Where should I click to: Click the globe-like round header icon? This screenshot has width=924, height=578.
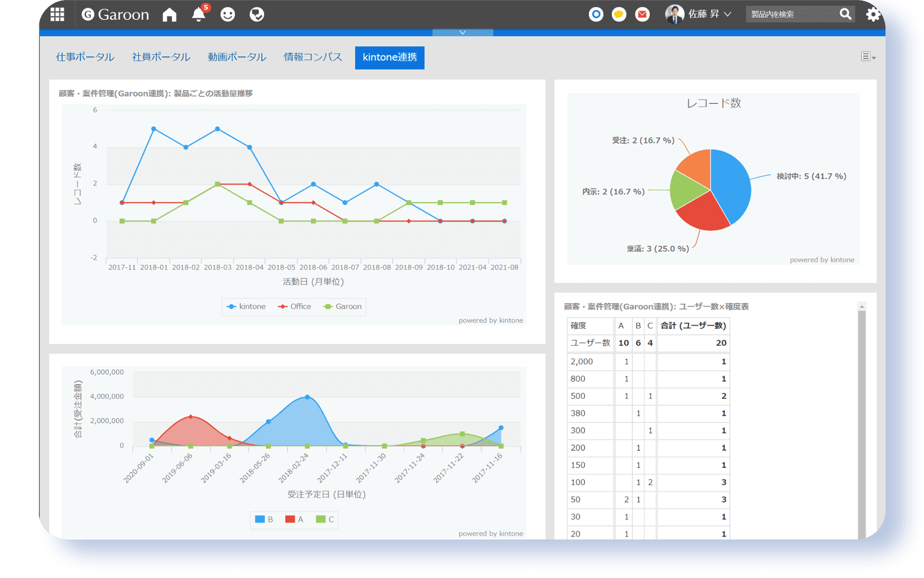257,14
